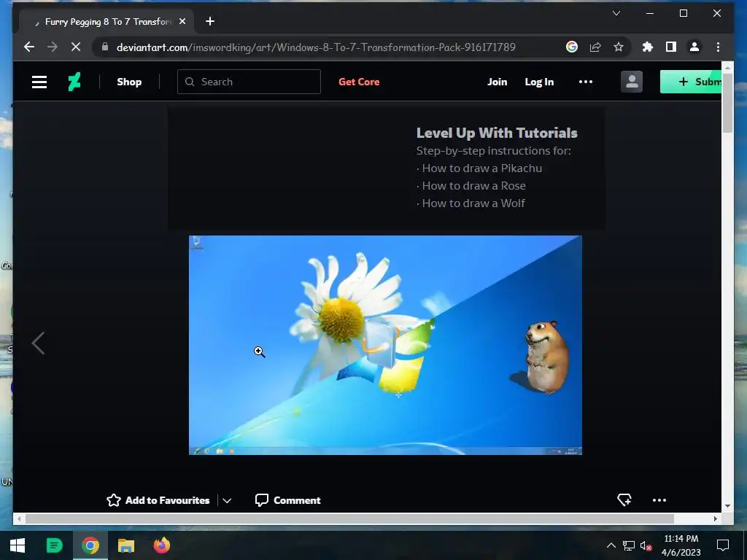Open the Chrome three-dot menu

tap(718, 47)
